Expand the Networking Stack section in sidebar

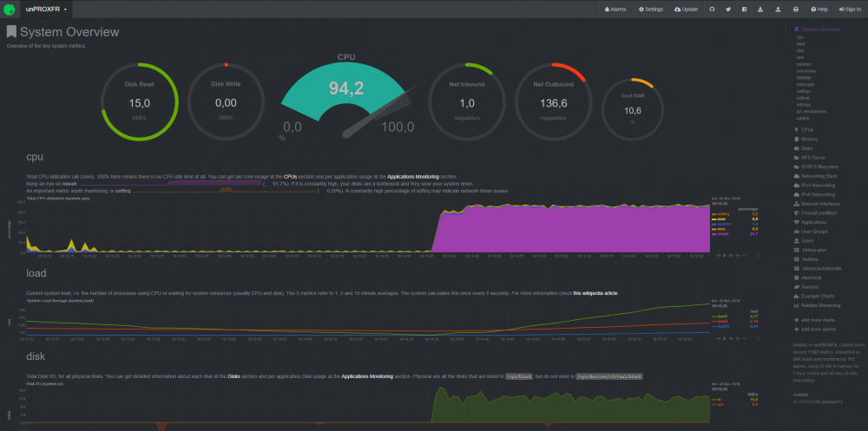[x=815, y=176]
